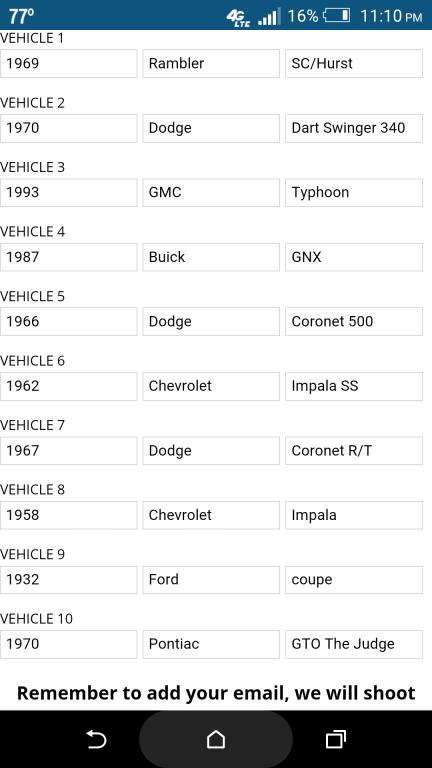Select the GMC make field for Vehicle 3
Viewport: 432px width, 768px height.
coord(211,192)
